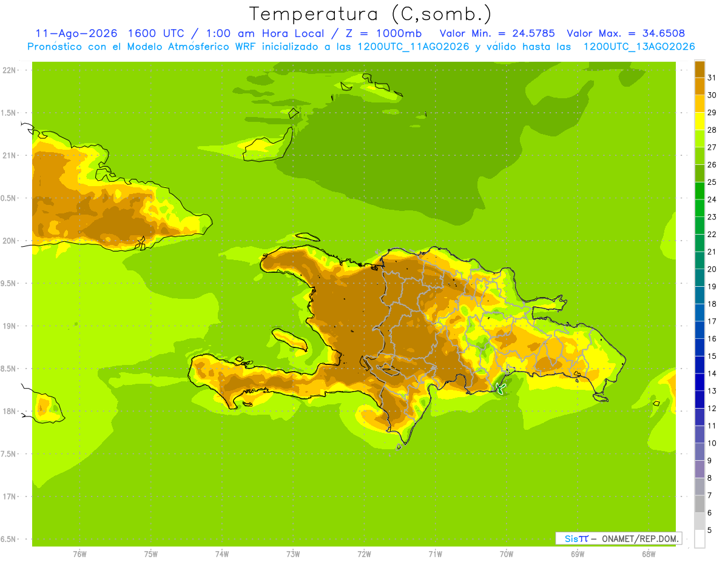Click legend swatch between 30 and 31
Viewport: 728px width, 562px height.
[699, 87]
